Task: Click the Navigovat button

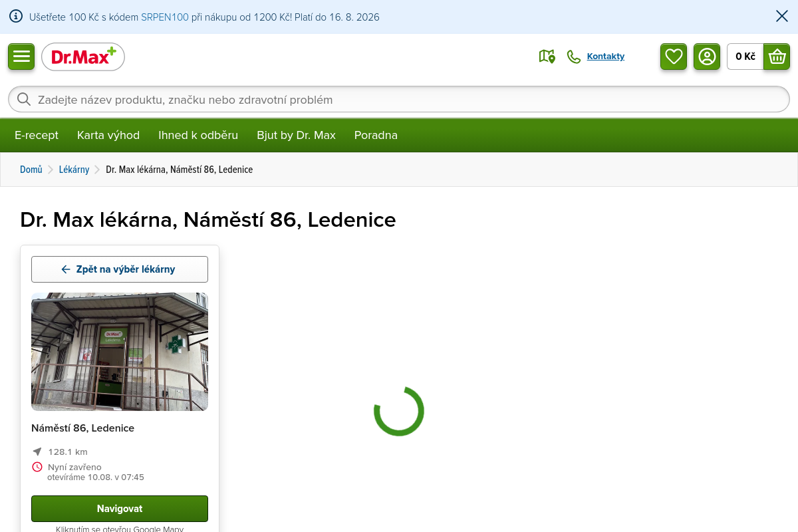Action: click(x=120, y=509)
